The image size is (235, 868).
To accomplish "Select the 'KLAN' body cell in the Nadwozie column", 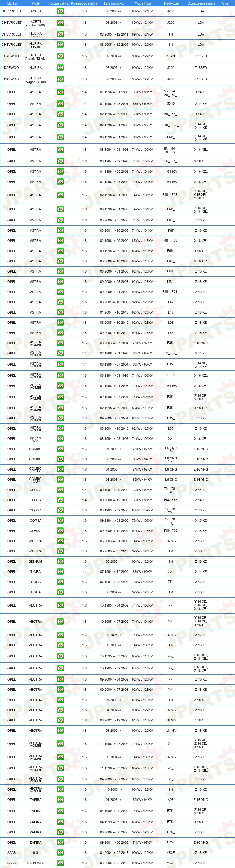I will pyautogui.click(x=171, y=56).
